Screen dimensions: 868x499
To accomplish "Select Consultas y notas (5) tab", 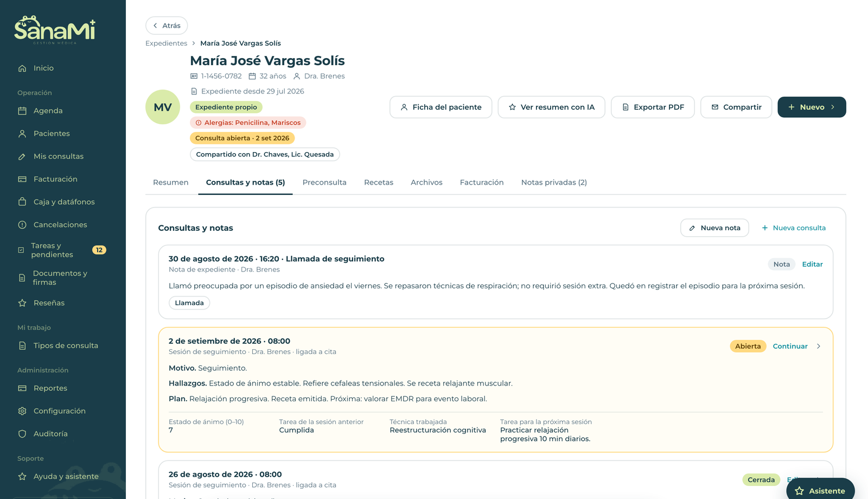I will coord(245,182).
